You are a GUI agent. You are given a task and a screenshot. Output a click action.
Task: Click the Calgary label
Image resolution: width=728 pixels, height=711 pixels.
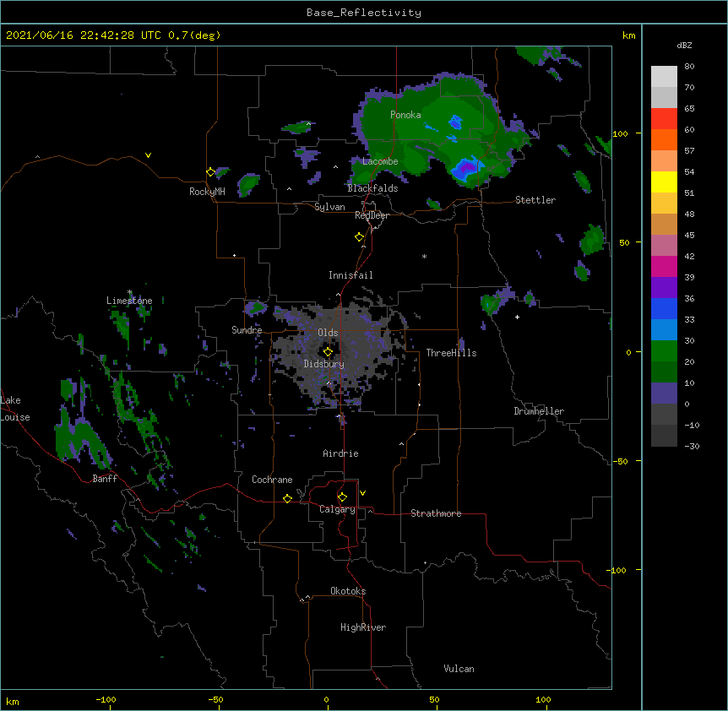click(337, 509)
